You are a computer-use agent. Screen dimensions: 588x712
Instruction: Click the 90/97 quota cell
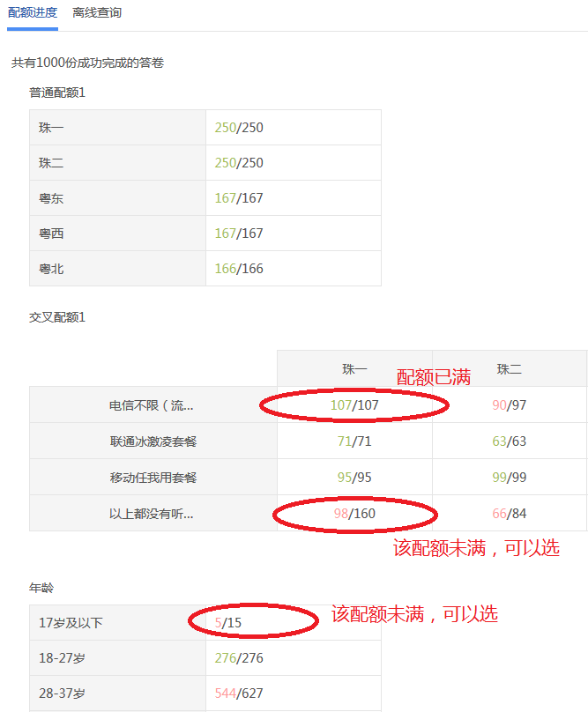[x=510, y=405]
